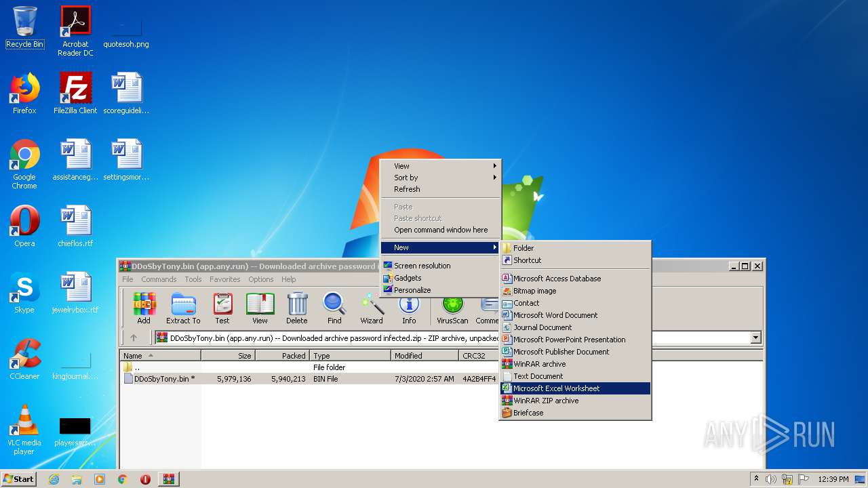868x488 pixels.
Task: Open the Tools menu in WinRAR
Action: click(x=193, y=279)
